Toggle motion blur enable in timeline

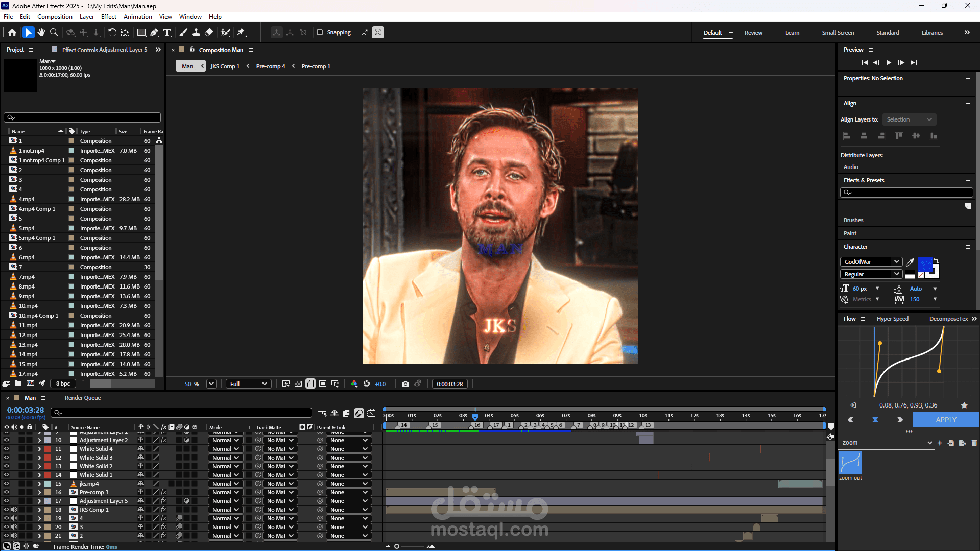click(x=359, y=413)
